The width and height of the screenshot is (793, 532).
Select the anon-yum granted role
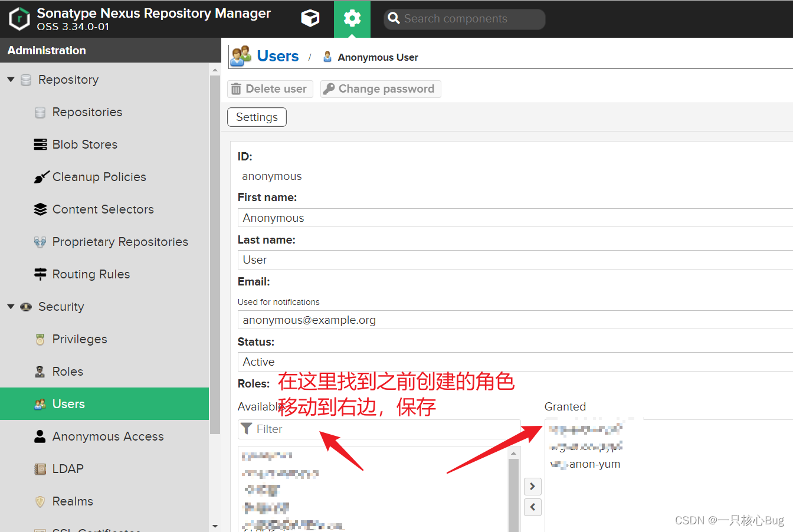585,464
